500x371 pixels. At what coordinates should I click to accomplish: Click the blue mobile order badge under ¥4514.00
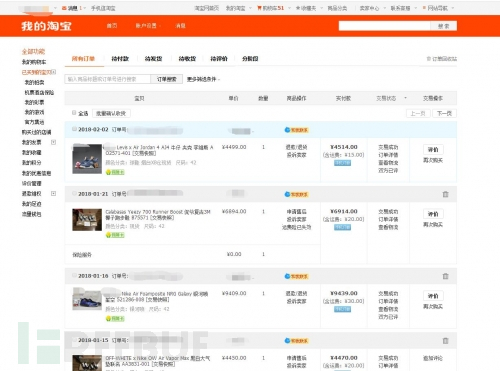tap(342, 163)
